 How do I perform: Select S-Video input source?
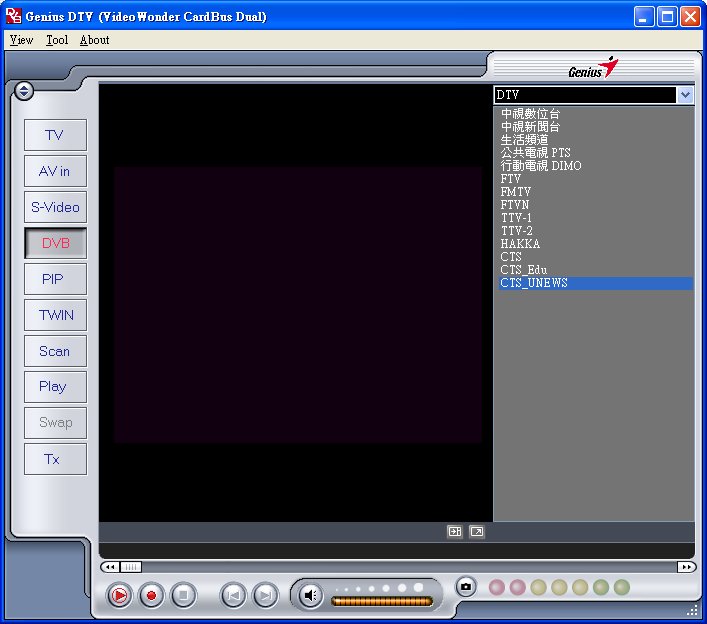pos(55,207)
